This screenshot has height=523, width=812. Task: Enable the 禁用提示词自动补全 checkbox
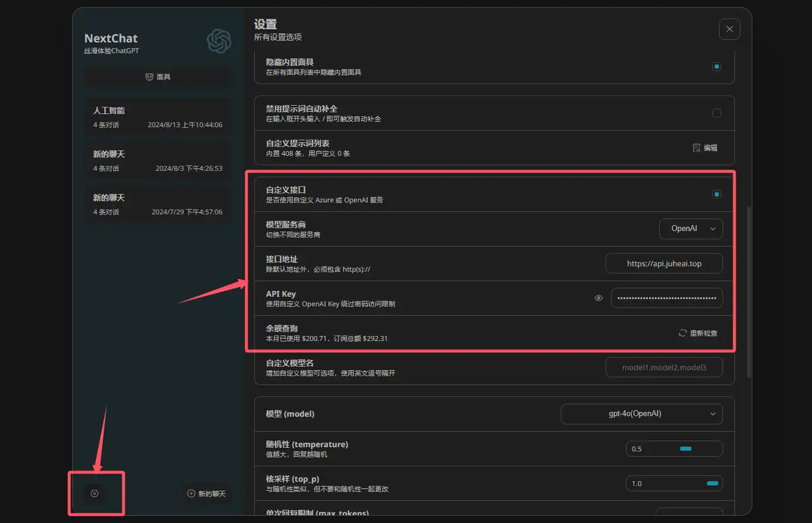(x=717, y=113)
